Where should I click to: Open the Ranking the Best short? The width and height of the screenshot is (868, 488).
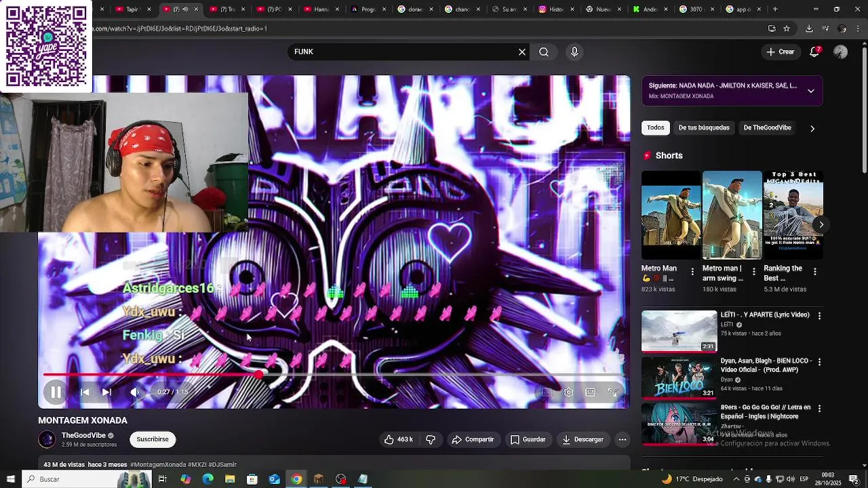(x=793, y=215)
